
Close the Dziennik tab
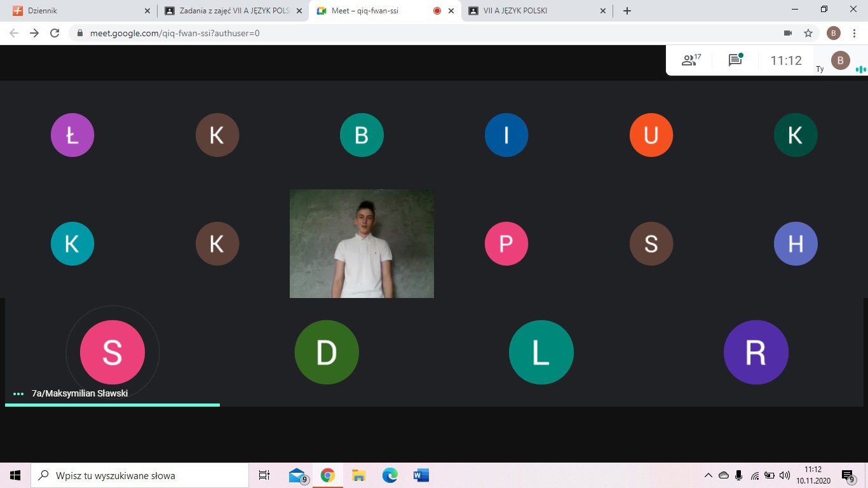click(x=147, y=11)
